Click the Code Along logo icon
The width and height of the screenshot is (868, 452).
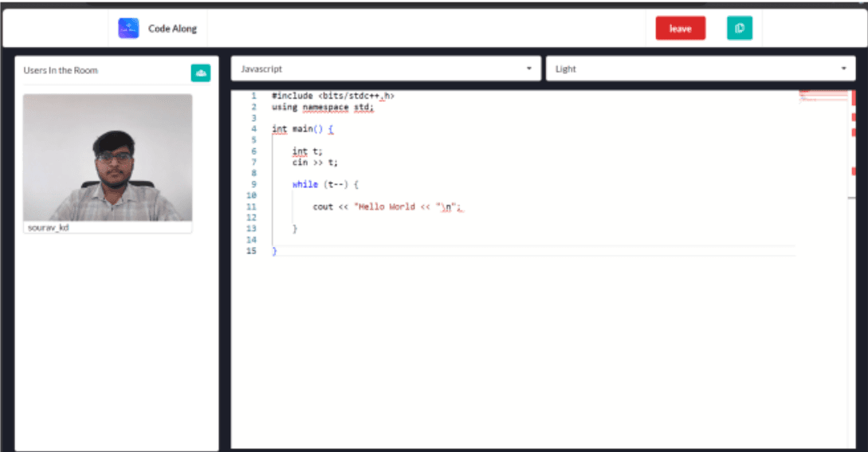tap(128, 29)
